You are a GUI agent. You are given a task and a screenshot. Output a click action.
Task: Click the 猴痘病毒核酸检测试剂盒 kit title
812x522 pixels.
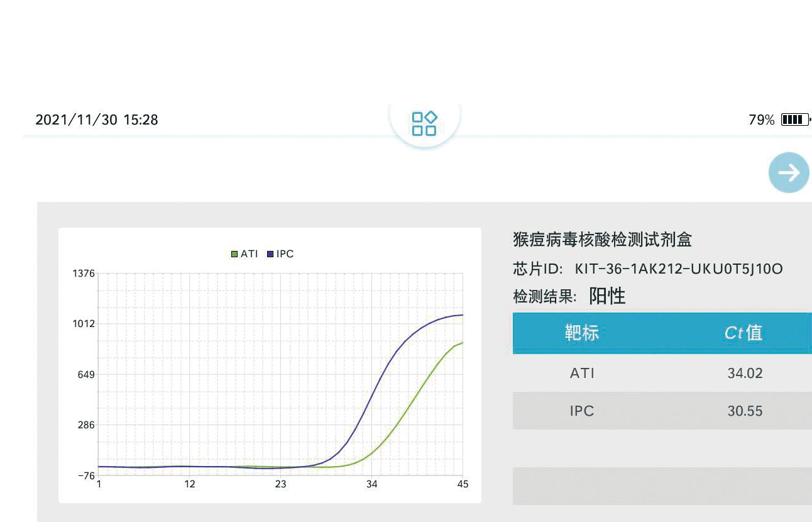(602, 240)
